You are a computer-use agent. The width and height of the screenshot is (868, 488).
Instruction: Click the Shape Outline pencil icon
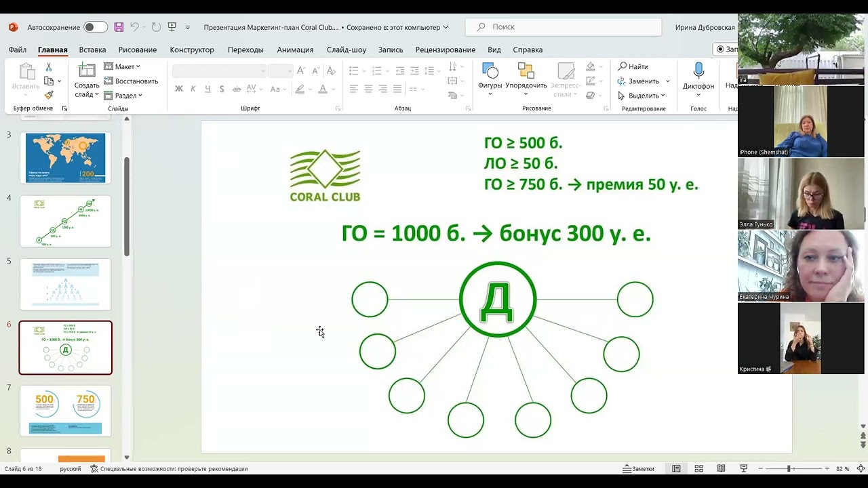[x=590, y=81]
